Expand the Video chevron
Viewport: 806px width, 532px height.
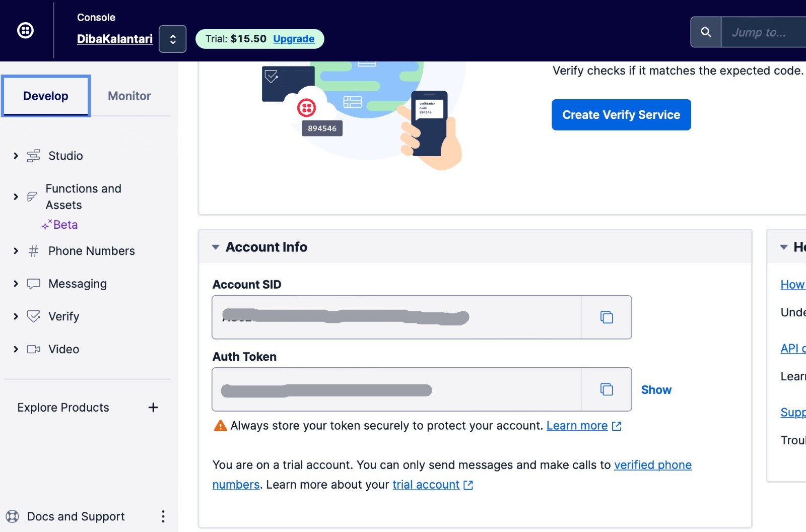(x=16, y=349)
